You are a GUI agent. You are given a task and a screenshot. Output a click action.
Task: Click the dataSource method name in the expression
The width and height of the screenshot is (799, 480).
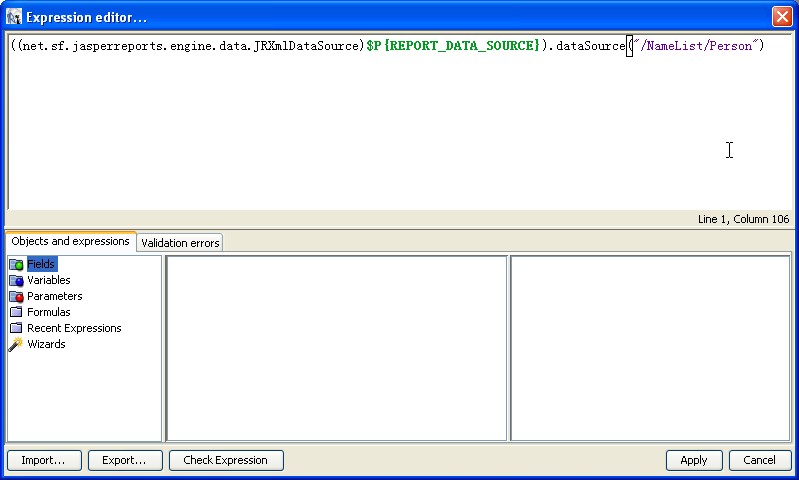tap(590, 45)
